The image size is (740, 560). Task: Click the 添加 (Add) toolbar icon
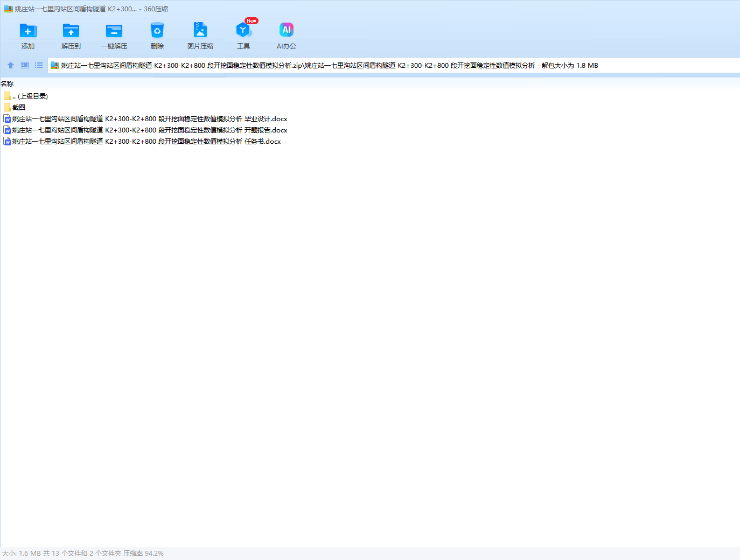(x=28, y=31)
